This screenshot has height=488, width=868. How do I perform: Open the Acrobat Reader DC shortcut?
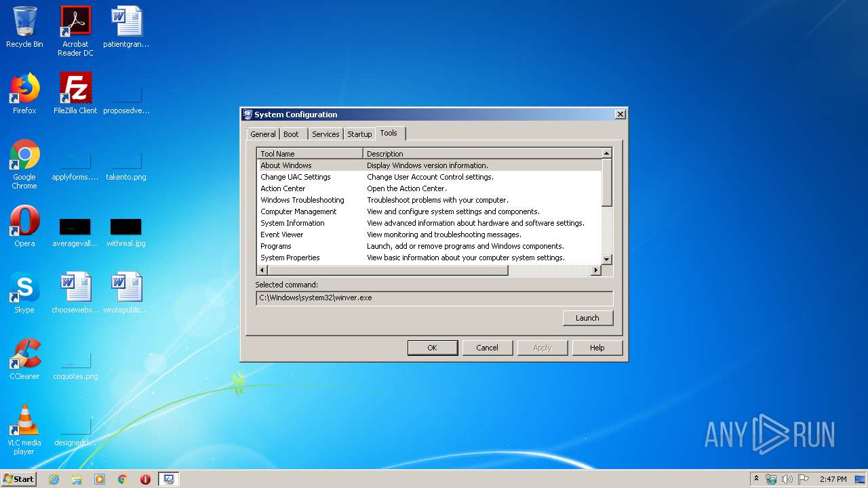[x=75, y=31]
